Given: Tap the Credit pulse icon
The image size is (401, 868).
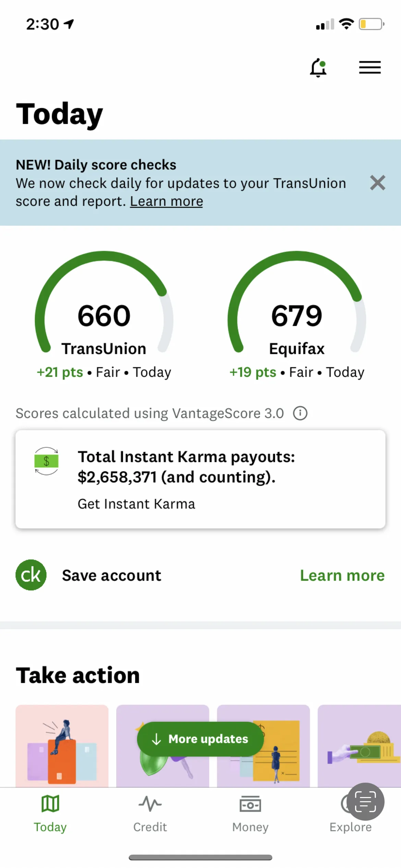Looking at the screenshot, I should coord(150,804).
